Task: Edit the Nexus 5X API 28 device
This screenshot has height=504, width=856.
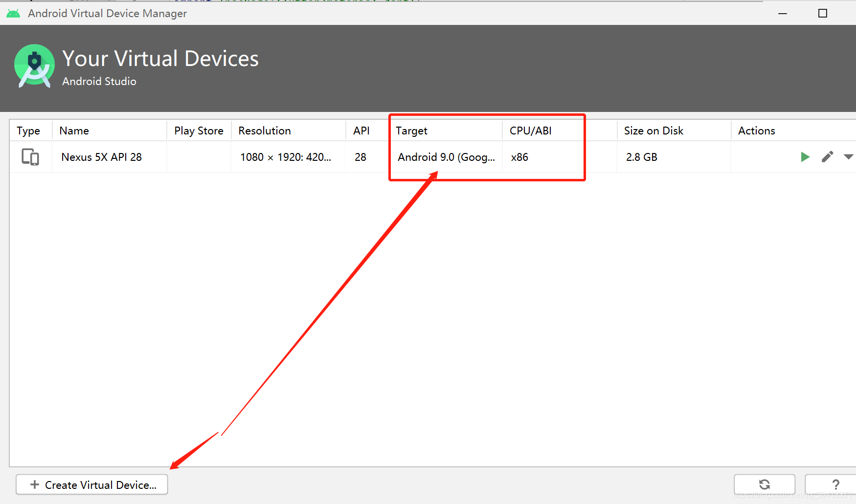Action: pos(827,157)
